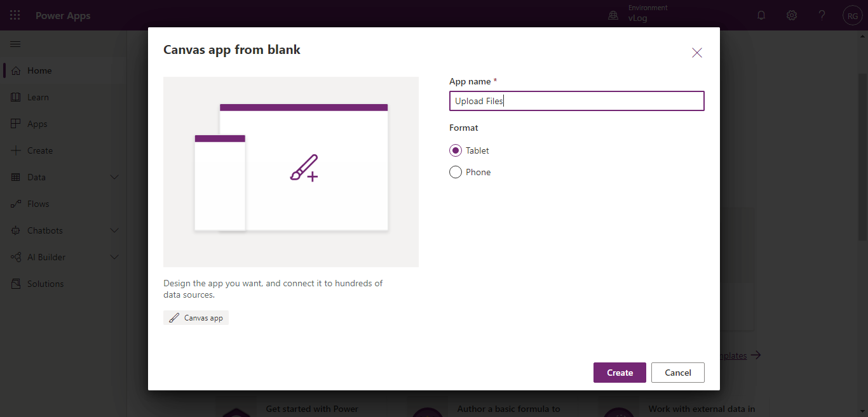Viewport: 868px width, 417px height.
Task: Open the app launcher waffle menu
Action: 15,15
